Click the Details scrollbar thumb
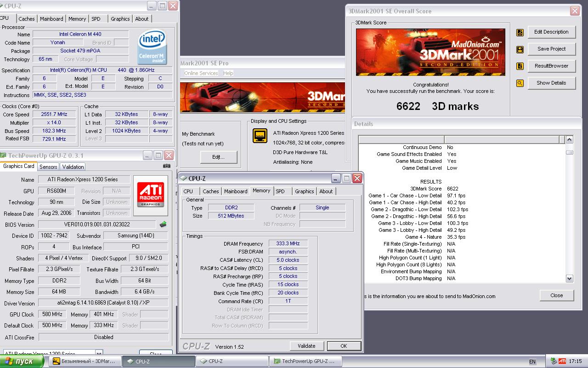Image resolution: width=588 pixels, height=368 pixels. (570, 152)
